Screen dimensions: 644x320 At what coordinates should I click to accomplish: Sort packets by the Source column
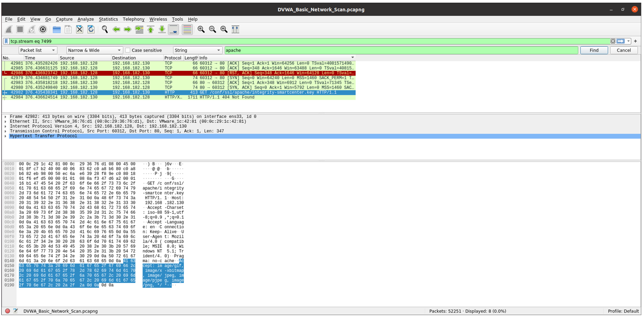[x=85, y=58]
